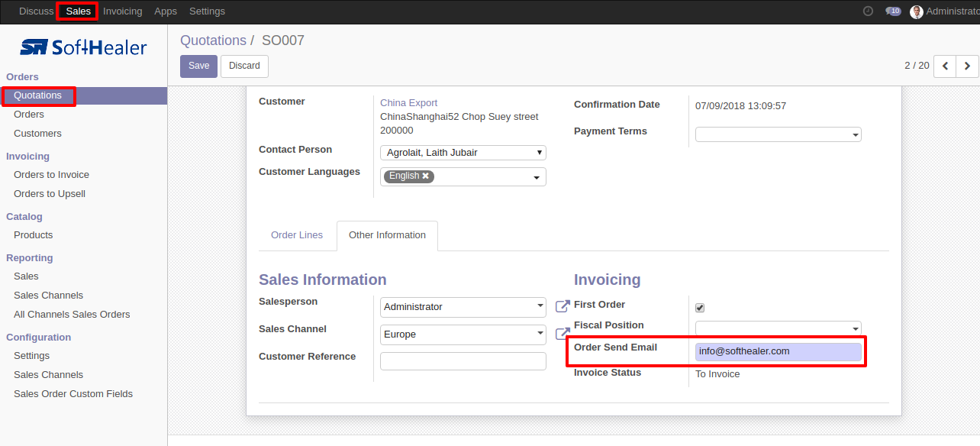Switch to the Order Lines tab
This screenshot has height=446, width=980.
point(297,235)
